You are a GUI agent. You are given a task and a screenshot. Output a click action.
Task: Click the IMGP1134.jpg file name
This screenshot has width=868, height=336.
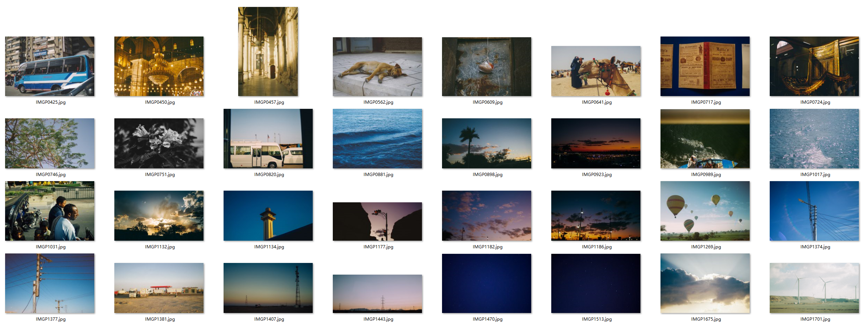(x=269, y=247)
